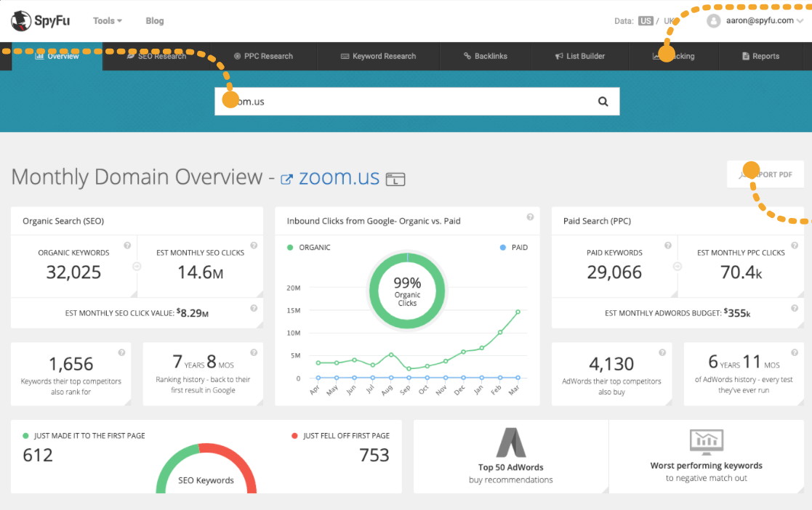This screenshot has width=812, height=510.
Task: Open the 14.6M SEO clicks value
Action: [x=201, y=272]
